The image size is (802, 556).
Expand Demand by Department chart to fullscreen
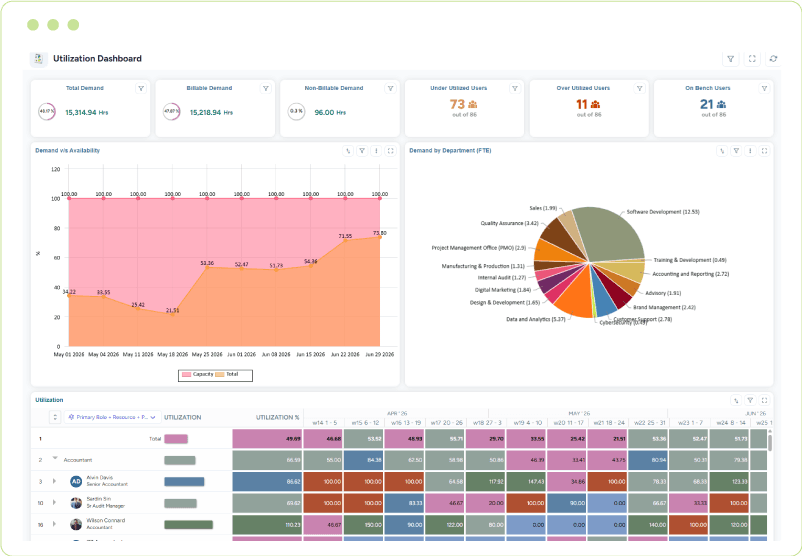[x=765, y=151]
